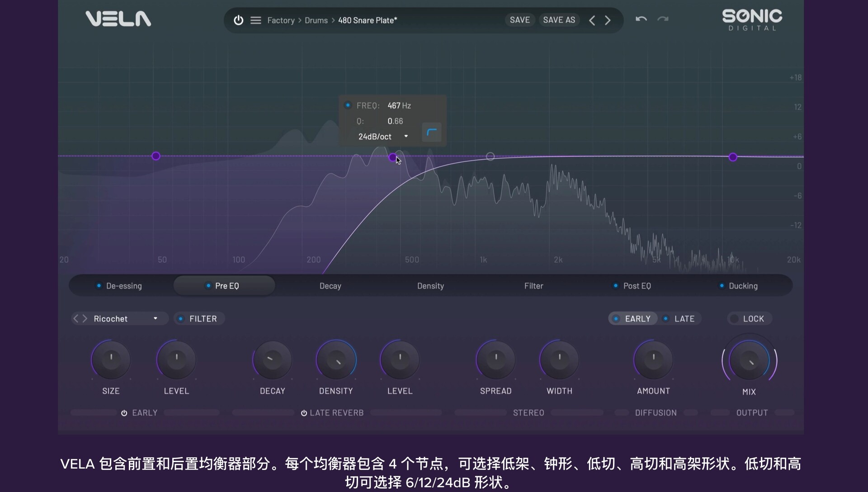
Task: Select the hollow EQ node near 1k
Action: (490, 156)
